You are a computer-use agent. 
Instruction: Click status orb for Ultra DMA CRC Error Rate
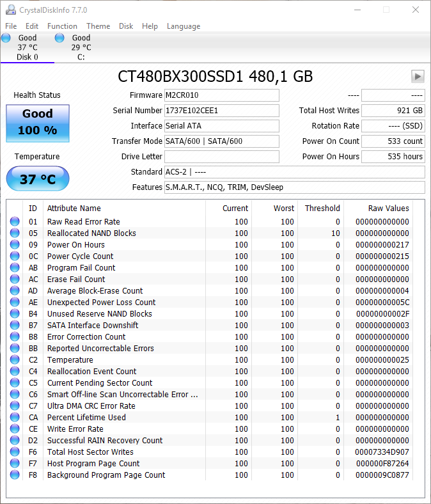[15, 406]
